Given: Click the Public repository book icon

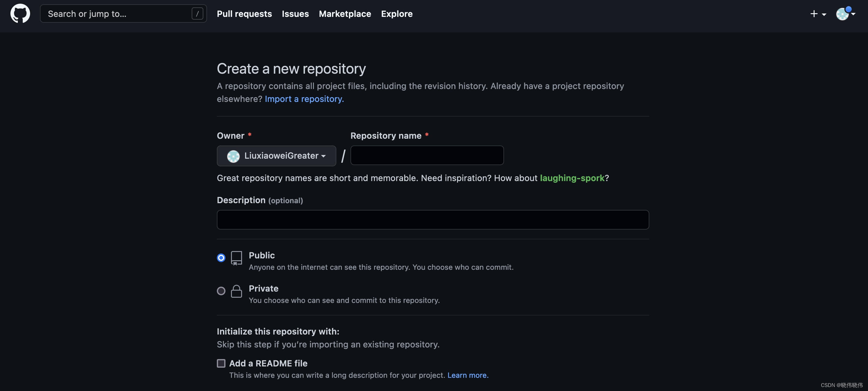Looking at the screenshot, I should (236, 258).
